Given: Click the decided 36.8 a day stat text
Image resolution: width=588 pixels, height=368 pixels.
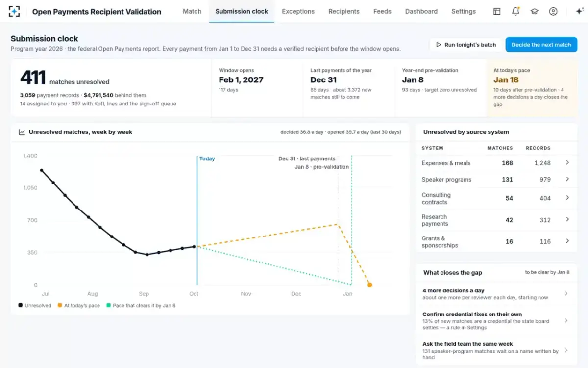Looking at the screenshot, I should [x=303, y=132].
